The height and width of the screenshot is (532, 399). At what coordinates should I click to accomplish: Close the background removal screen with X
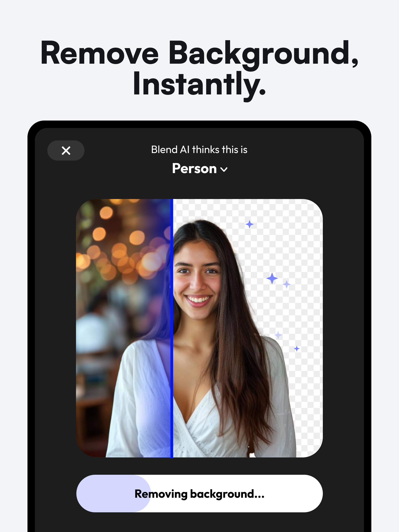pos(66,151)
